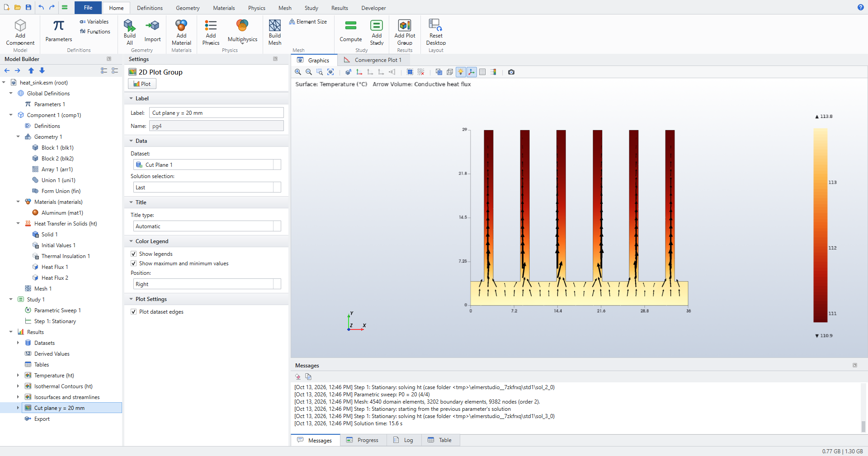The height and width of the screenshot is (456, 868).
Task: Click the Zoom Out graphics icon
Action: (309, 72)
